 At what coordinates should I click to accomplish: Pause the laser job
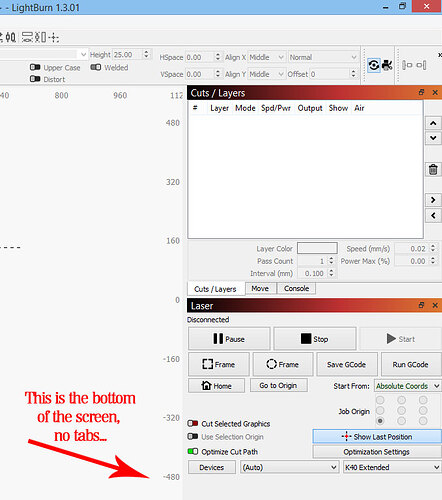[x=229, y=339]
